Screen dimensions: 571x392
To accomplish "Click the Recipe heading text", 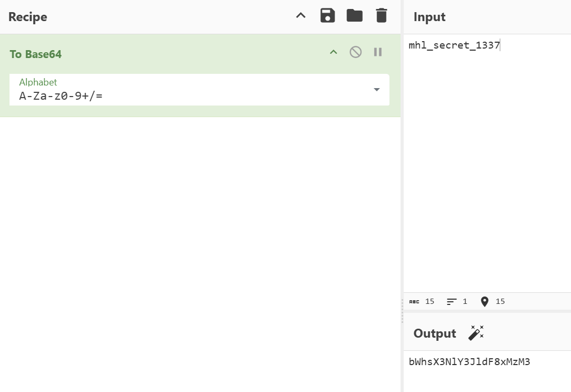I will click(27, 17).
